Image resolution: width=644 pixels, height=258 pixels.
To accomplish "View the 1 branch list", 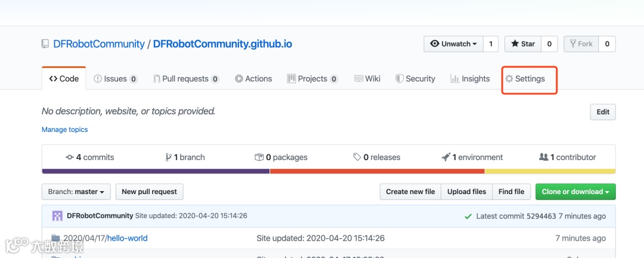I will coord(185,157).
